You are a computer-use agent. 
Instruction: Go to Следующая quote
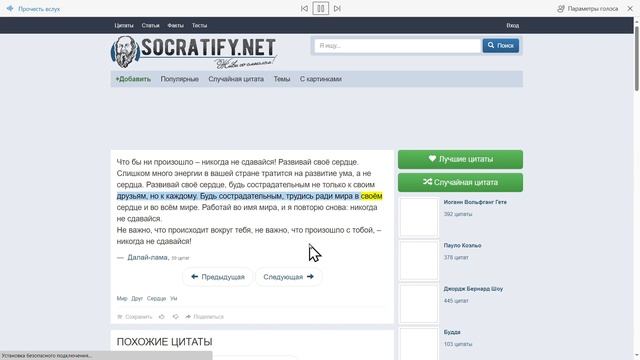289,277
